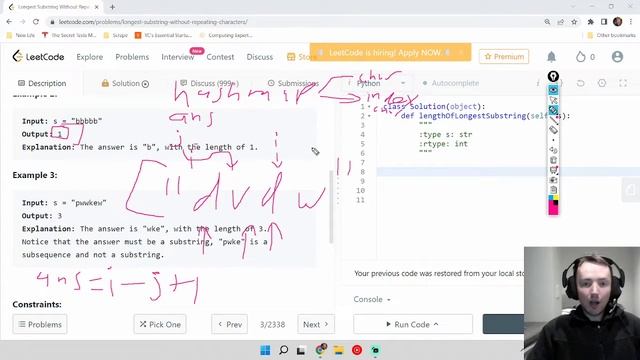This screenshot has height=360, width=640.
Task: Expand Run Code options caret
Action: pyautogui.click(x=436, y=324)
